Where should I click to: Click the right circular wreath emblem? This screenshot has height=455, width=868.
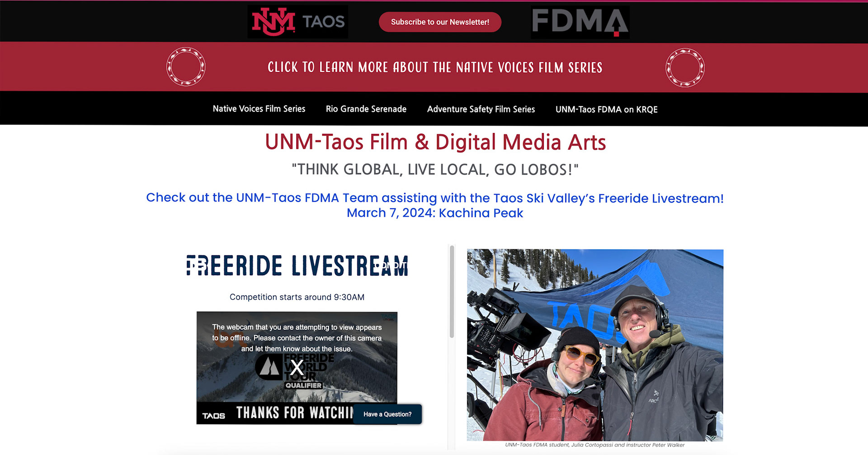685,68
